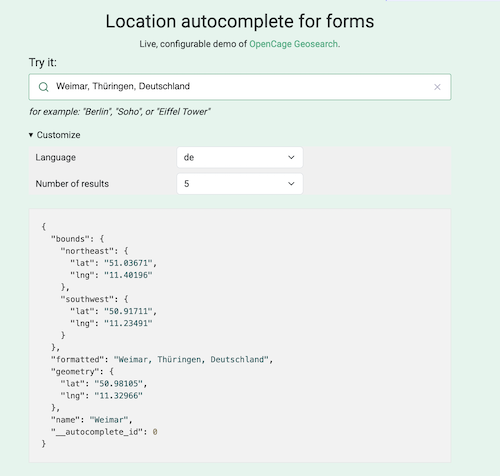Click the Number of results label
Viewport: 500px width, 476px height.
72,184
